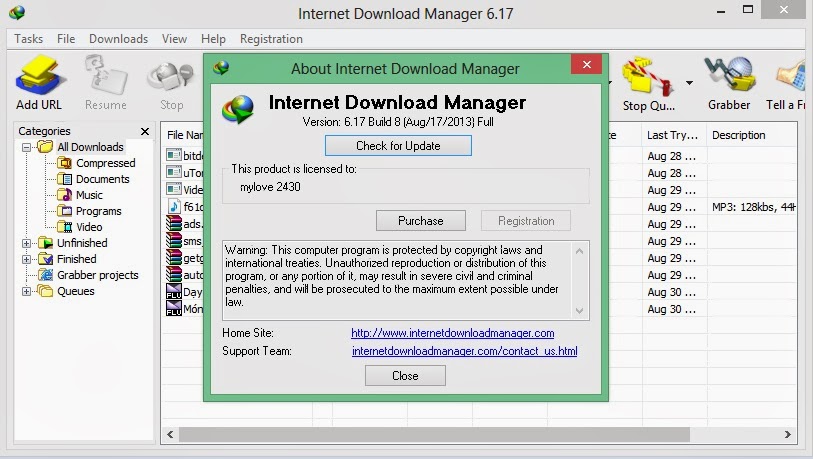Open the Downloads menu
The height and width of the screenshot is (459, 813).
point(118,39)
